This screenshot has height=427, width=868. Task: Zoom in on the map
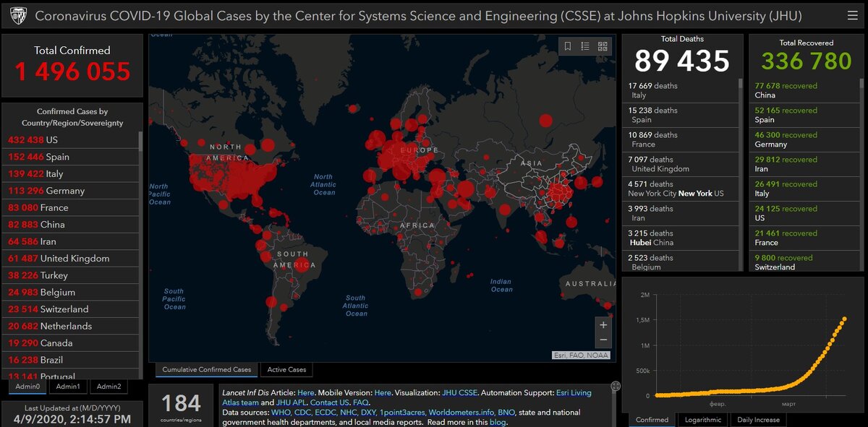pos(603,325)
